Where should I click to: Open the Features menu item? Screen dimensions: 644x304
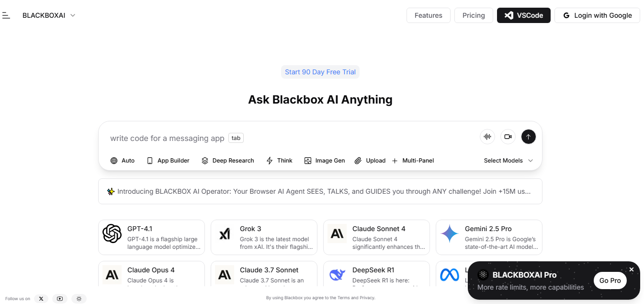[428, 15]
